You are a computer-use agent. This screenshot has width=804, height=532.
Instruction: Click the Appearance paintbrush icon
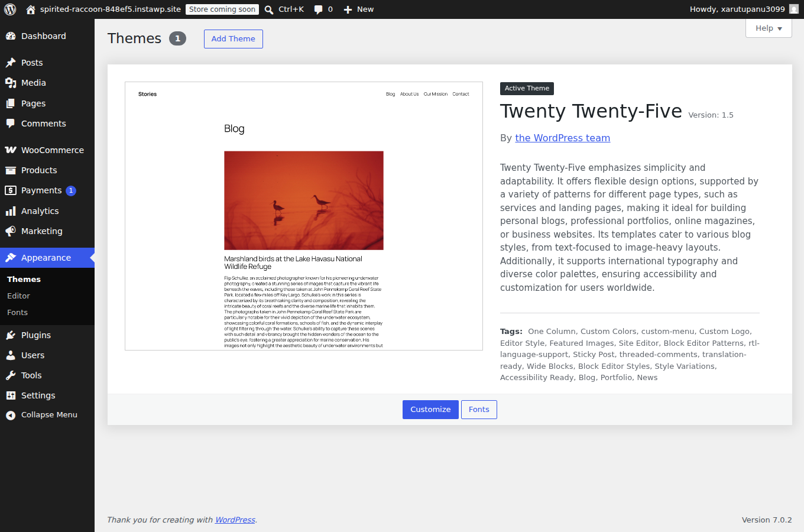[x=11, y=258]
